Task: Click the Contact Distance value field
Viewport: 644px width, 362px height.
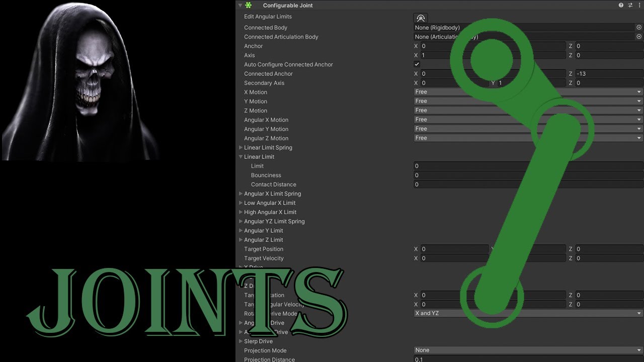Action: tap(528, 185)
